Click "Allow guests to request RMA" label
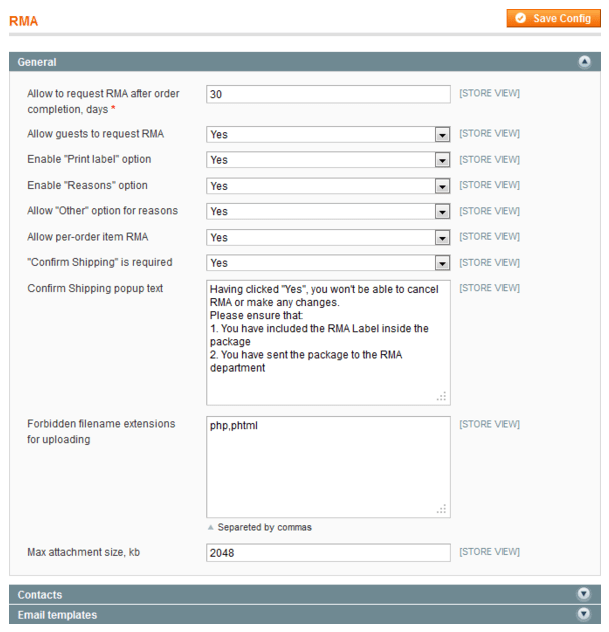This screenshot has height=632, width=609. tap(96, 134)
